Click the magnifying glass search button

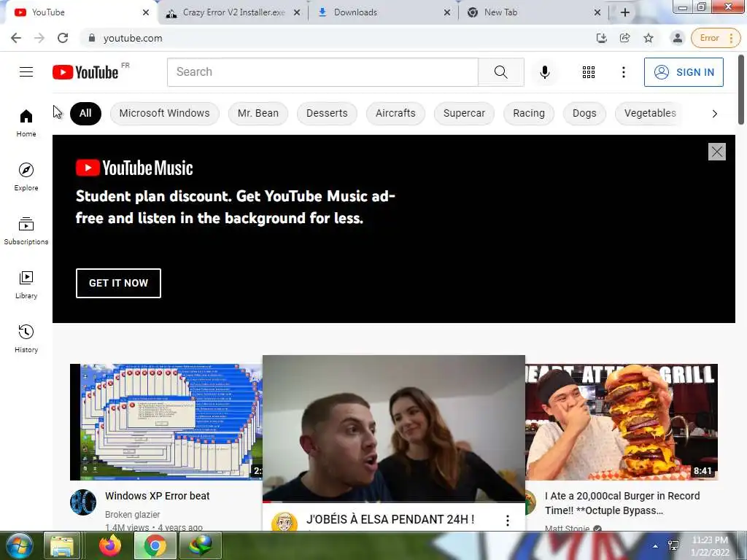coord(500,72)
